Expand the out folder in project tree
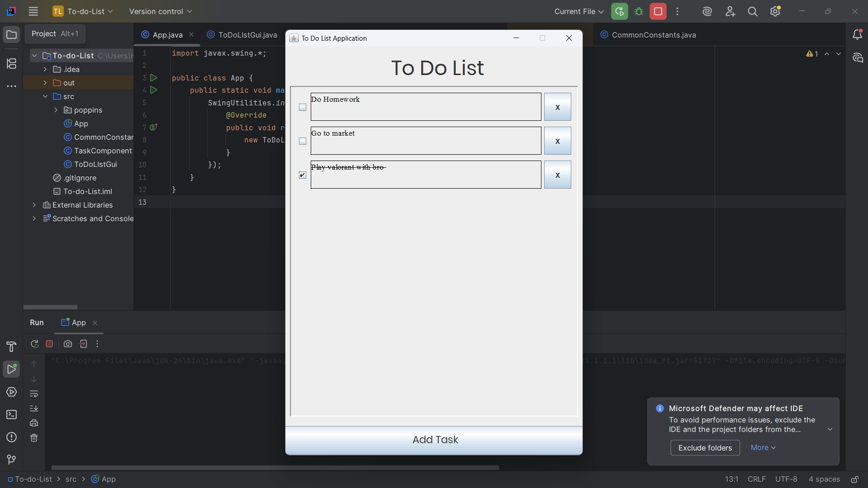868x488 pixels. [45, 83]
